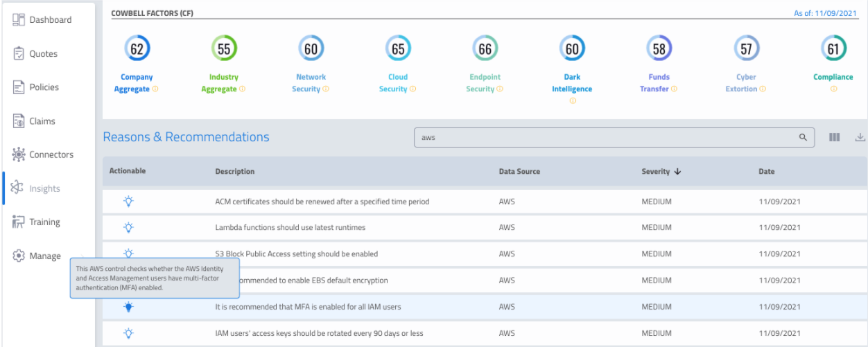Click the Compliance score ring 61
The height and width of the screenshot is (347, 868).
(x=833, y=49)
